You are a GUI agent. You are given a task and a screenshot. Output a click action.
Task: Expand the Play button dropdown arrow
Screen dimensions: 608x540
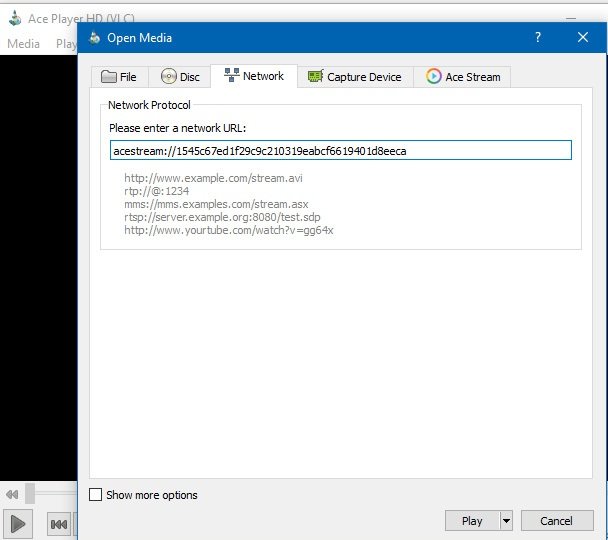click(x=506, y=521)
